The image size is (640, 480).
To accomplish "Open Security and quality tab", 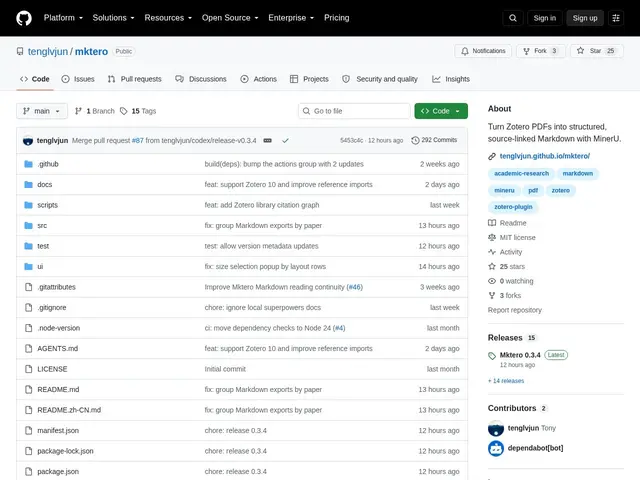I will click(380, 79).
